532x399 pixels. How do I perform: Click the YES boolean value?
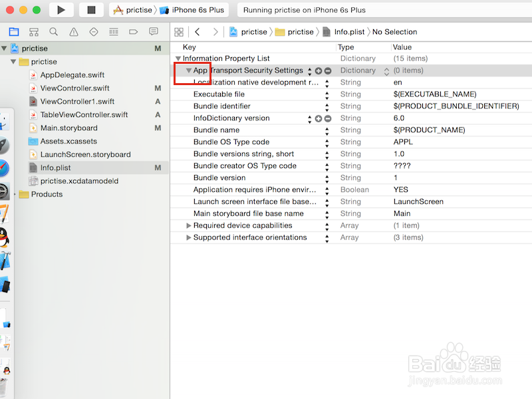(401, 190)
